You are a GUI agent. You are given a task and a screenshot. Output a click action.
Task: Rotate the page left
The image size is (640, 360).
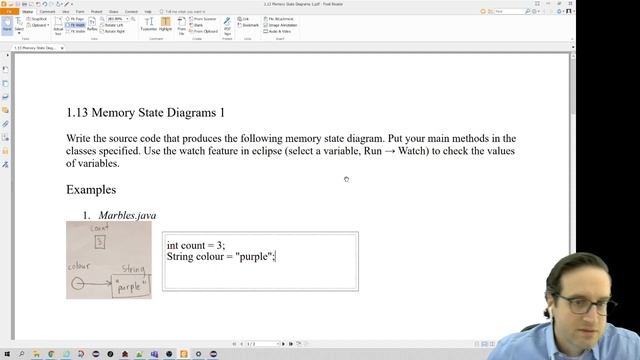tap(111, 25)
